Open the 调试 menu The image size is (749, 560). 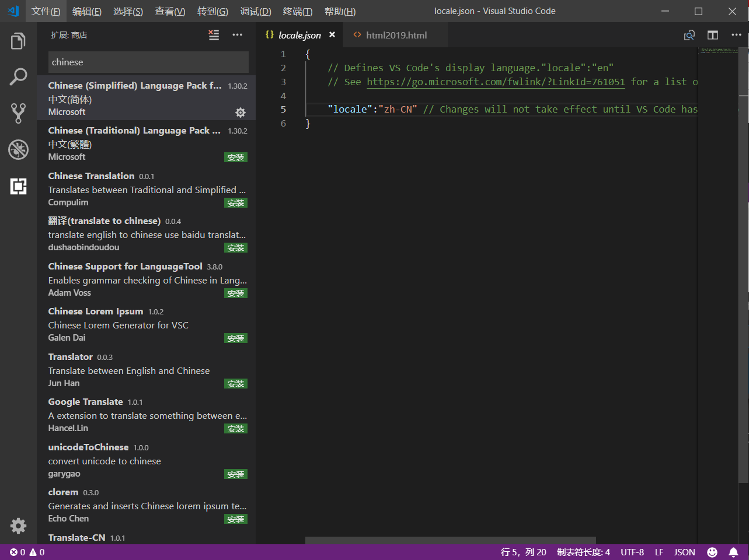point(255,11)
